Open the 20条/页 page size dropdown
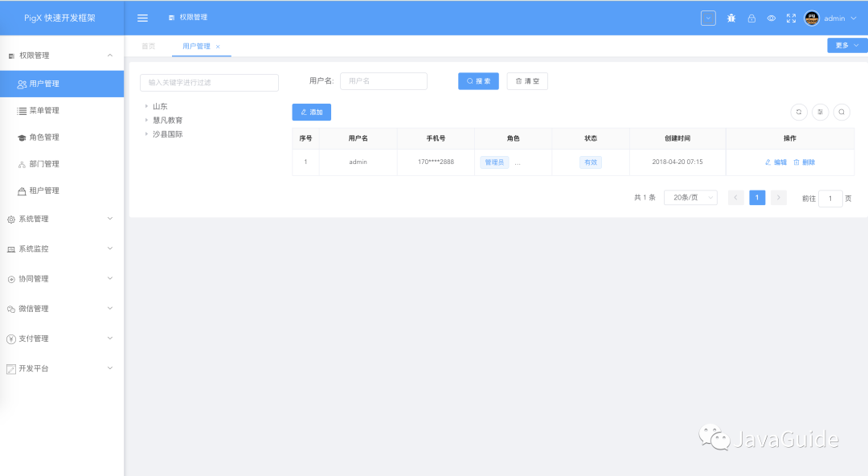The height and width of the screenshot is (476, 868). coord(690,197)
